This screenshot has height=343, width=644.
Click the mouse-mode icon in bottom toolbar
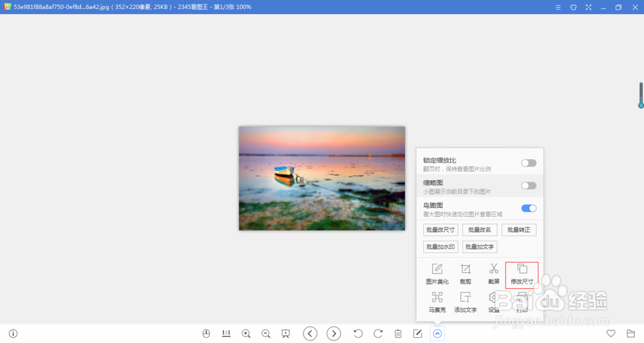pyautogui.click(x=206, y=333)
